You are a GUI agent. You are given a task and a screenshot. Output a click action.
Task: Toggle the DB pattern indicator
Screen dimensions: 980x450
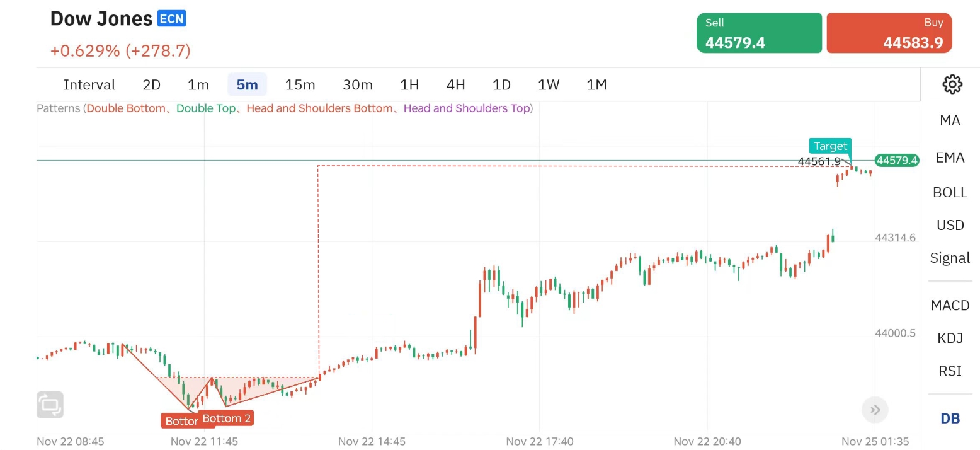click(x=950, y=418)
